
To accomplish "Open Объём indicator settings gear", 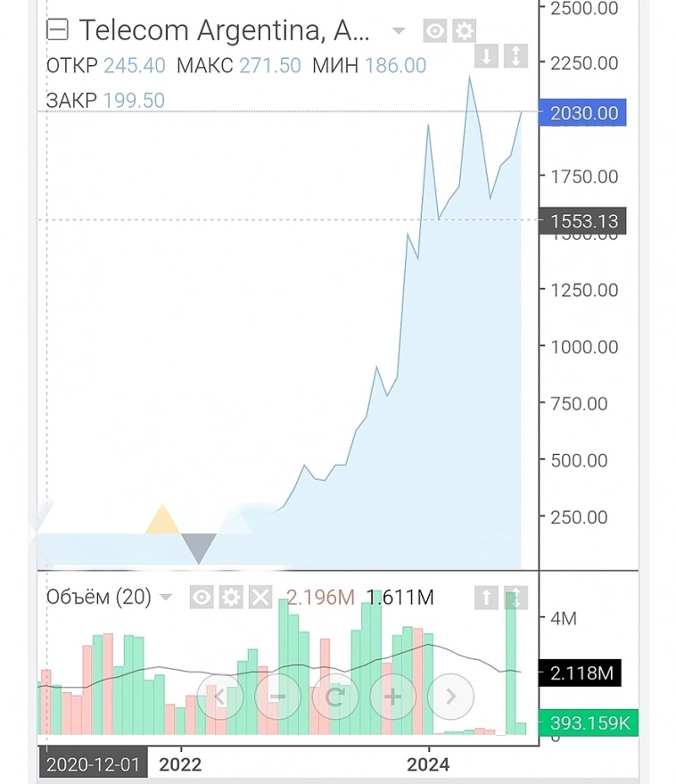I will click(231, 598).
